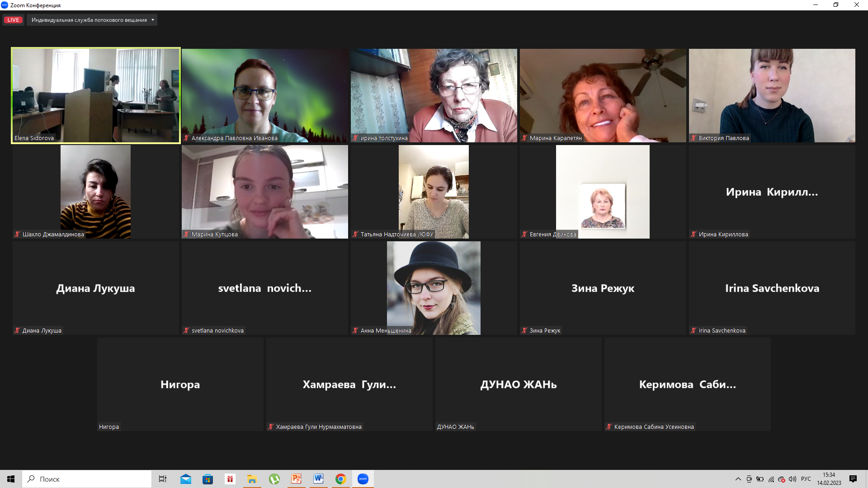Click Шахло Джамалдинова's muted microphone icon
Image resolution: width=868 pixels, height=488 pixels.
pos(17,235)
